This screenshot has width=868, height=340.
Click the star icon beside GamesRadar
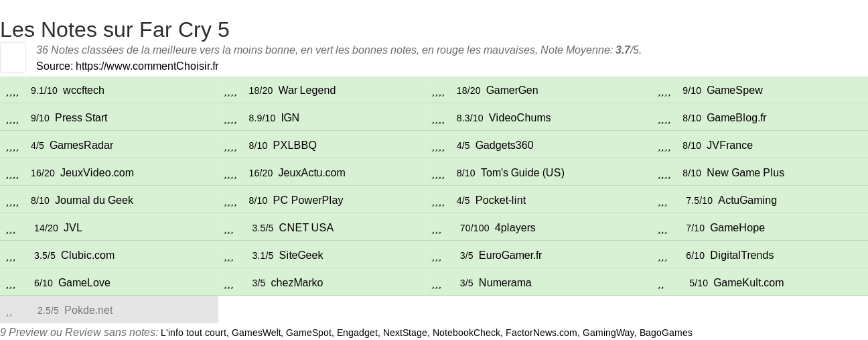click(12, 146)
